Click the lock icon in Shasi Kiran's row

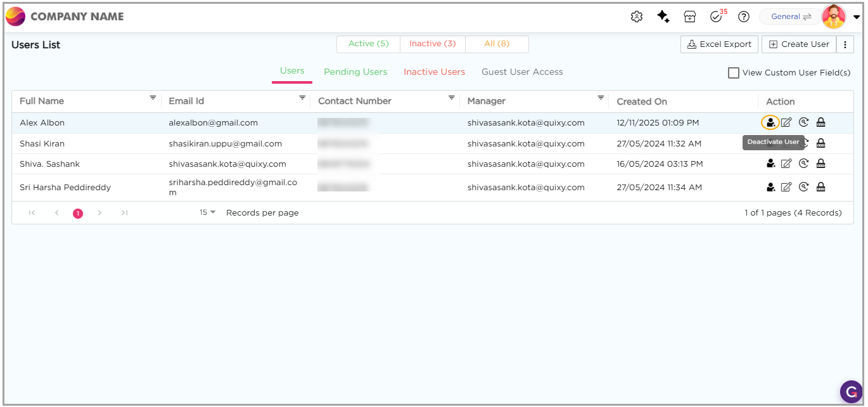click(820, 143)
